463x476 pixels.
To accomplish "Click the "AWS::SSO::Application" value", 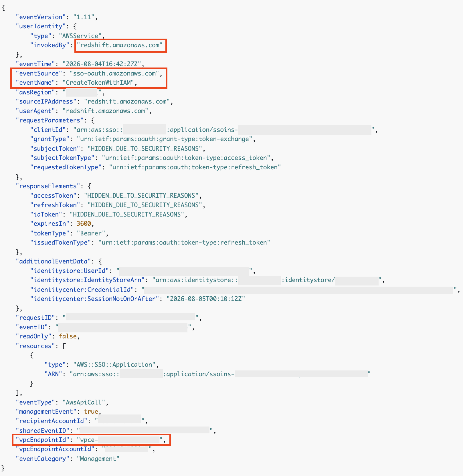I will tap(114, 365).
